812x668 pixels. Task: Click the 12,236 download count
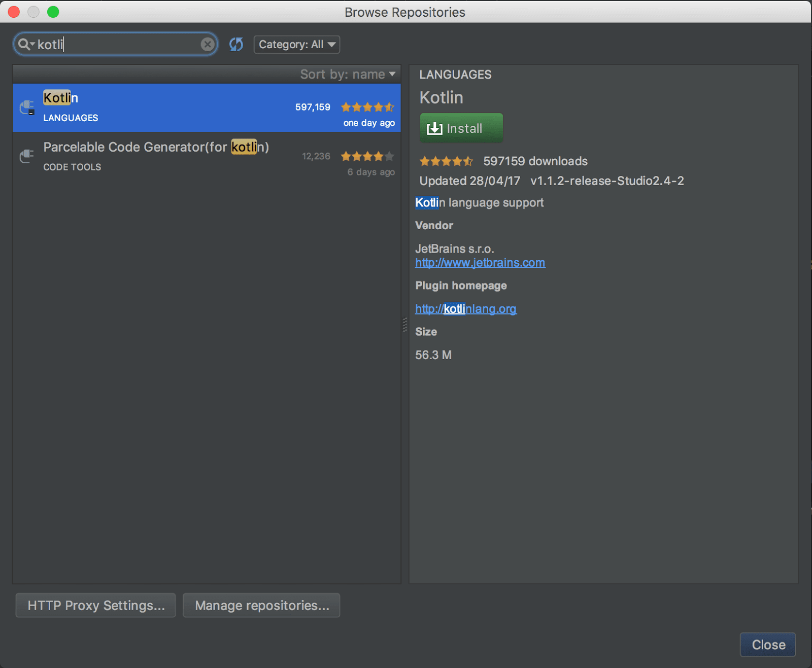pos(316,156)
